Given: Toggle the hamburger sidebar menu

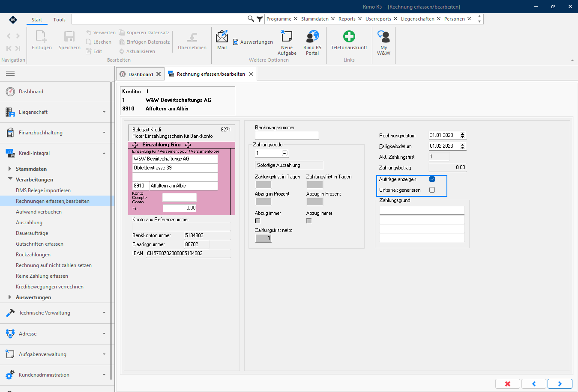Looking at the screenshot, I should pyautogui.click(x=10, y=74).
